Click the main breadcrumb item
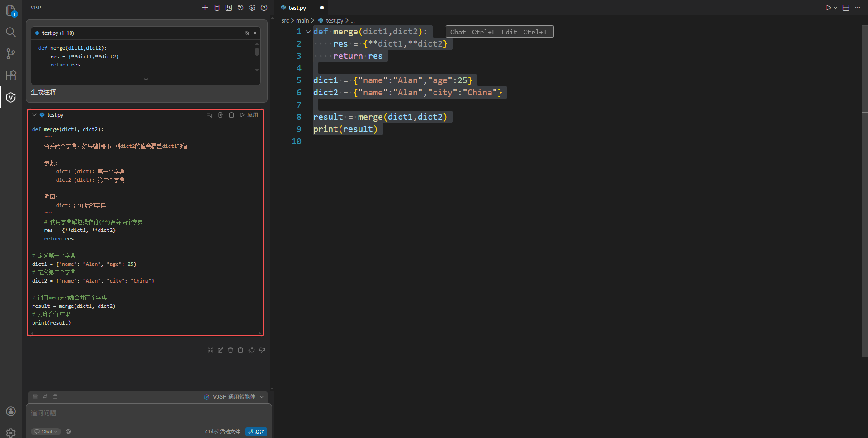This screenshot has height=438, width=868. pos(302,21)
